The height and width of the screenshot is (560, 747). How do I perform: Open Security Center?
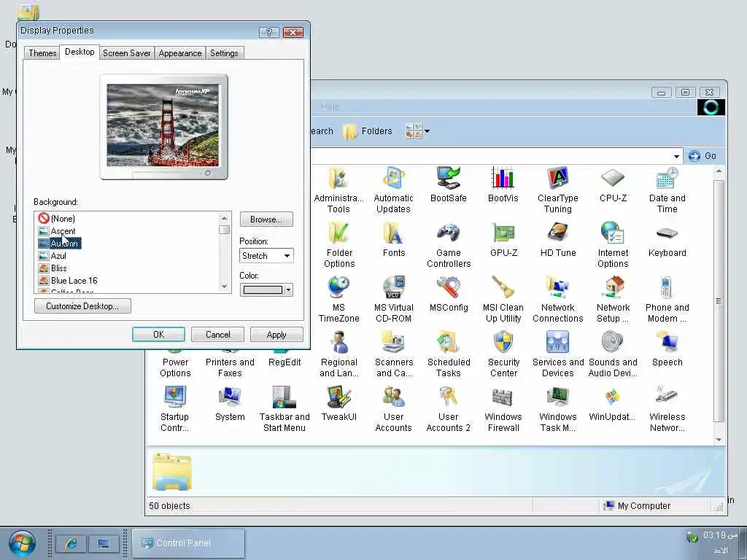503,355
